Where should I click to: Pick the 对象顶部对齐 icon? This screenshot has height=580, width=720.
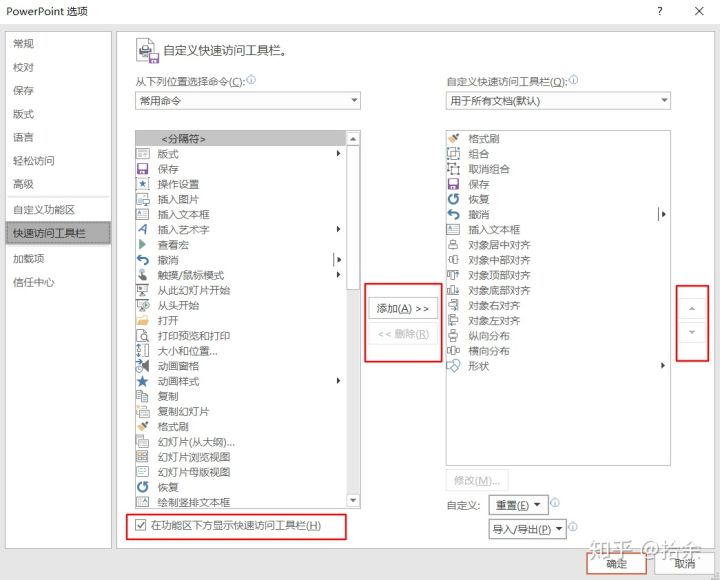point(454,275)
